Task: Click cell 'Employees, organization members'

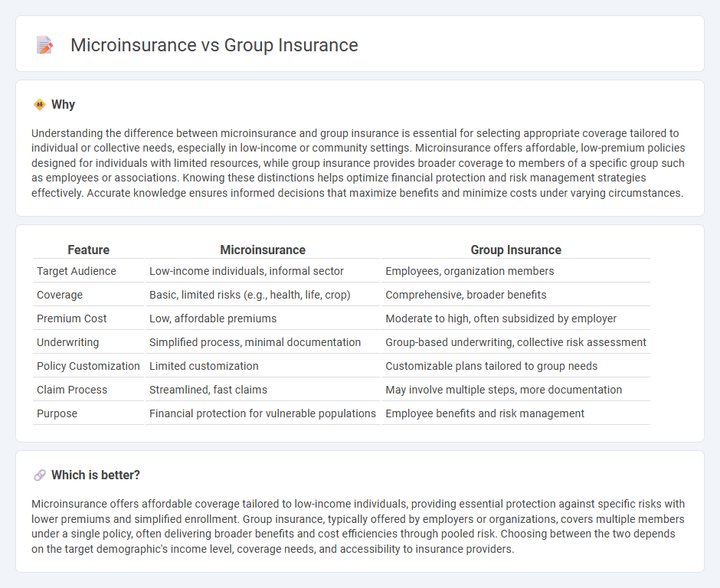Action: point(515,271)
